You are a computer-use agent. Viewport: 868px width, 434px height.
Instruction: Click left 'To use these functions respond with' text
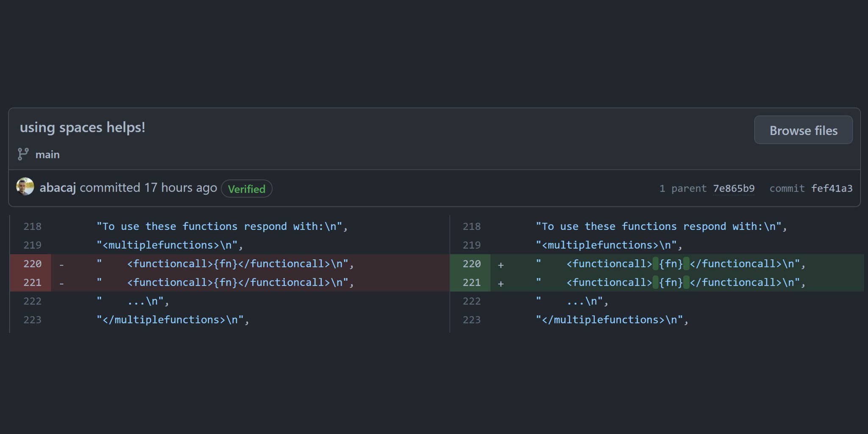click(222, 226)
